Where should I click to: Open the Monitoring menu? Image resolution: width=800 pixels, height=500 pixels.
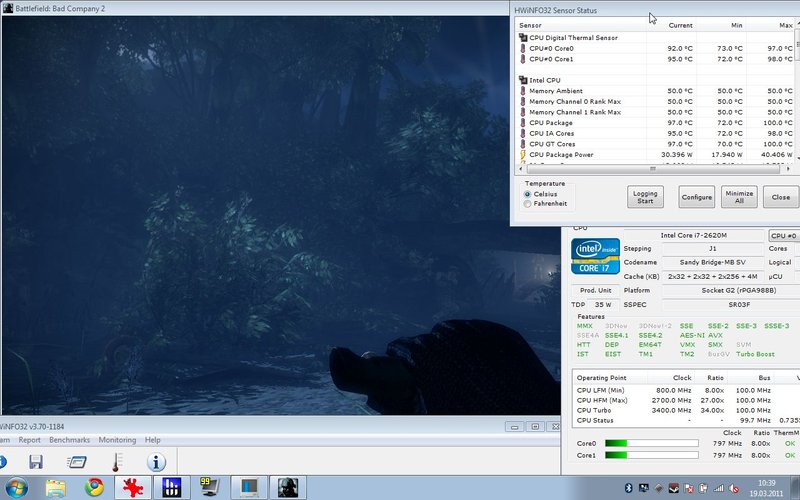(x=117, y=440)
